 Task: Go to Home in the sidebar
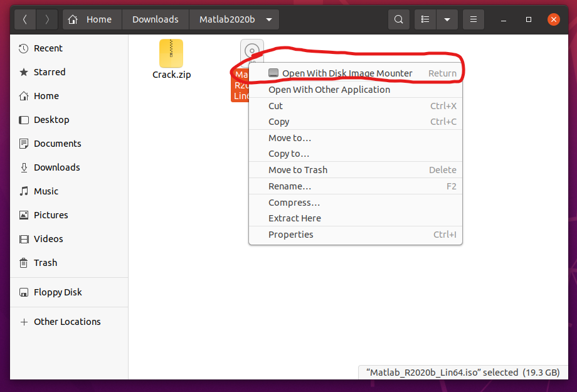click(69, 96)
